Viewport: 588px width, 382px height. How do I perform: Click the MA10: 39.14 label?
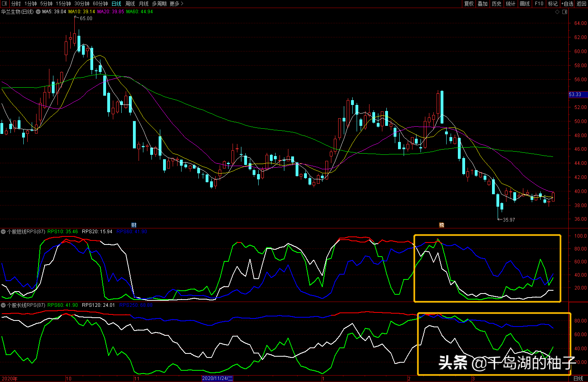(x=82, y=12)
